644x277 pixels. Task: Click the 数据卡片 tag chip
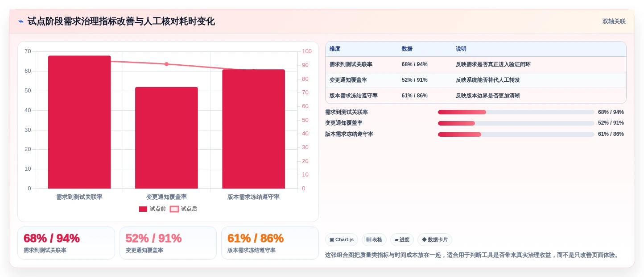(435, 239)
